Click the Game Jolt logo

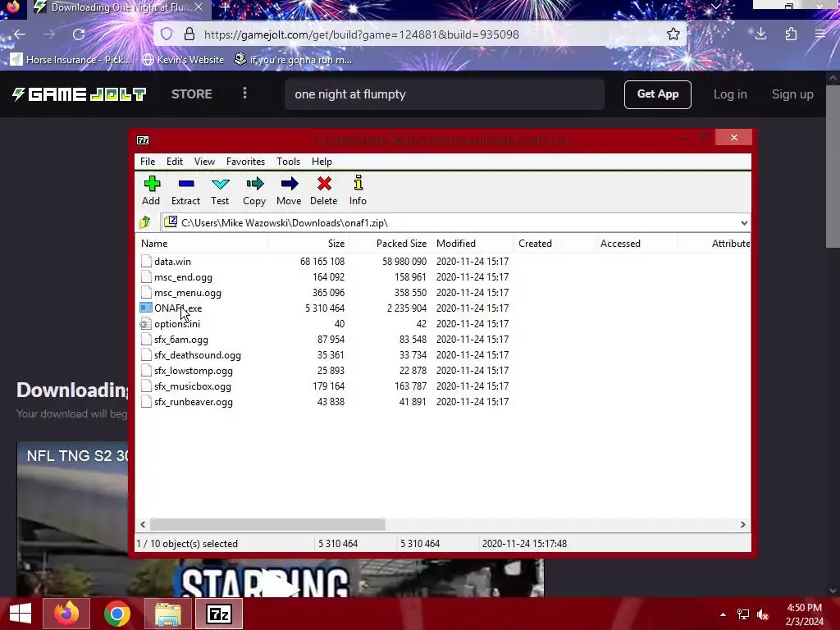point(80,94)
